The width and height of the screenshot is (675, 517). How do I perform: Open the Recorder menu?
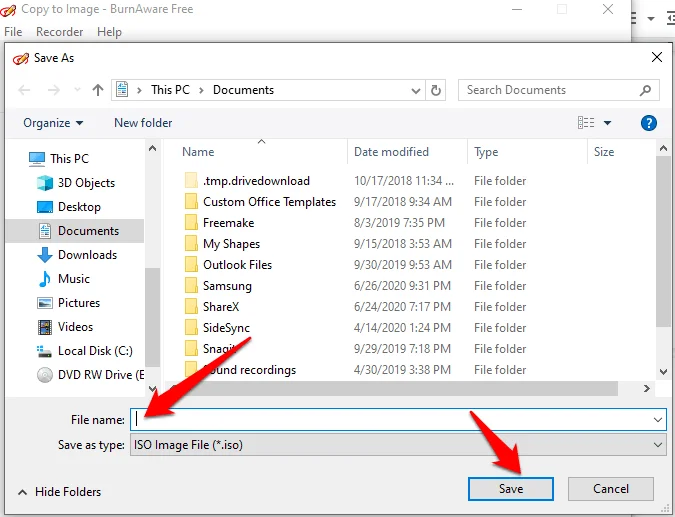[x=59, y=32]
